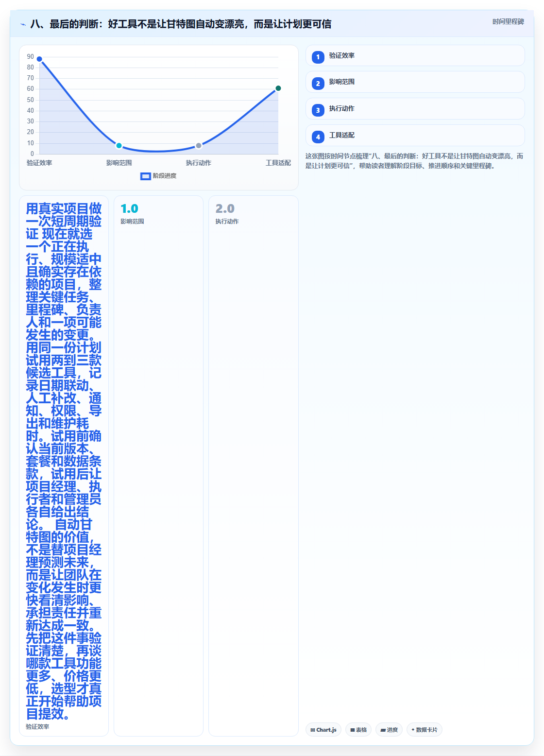
Task: Click the page title 八、最后的判断
Action: click(x=181, y=24)
